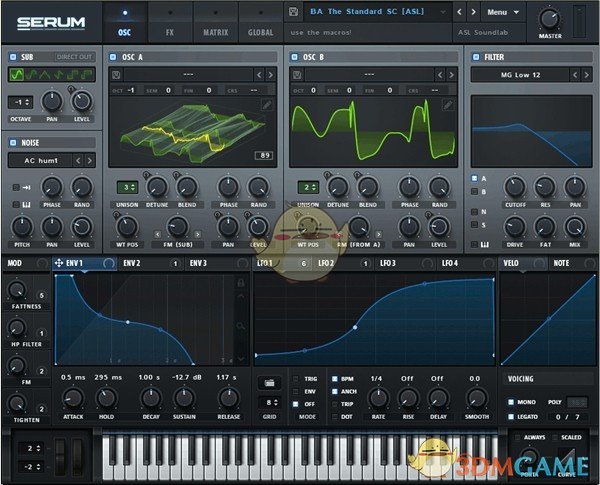Click the envelope zoom magnifier icon
Viewport: 600px width, 485px height.
pos(241,326)
